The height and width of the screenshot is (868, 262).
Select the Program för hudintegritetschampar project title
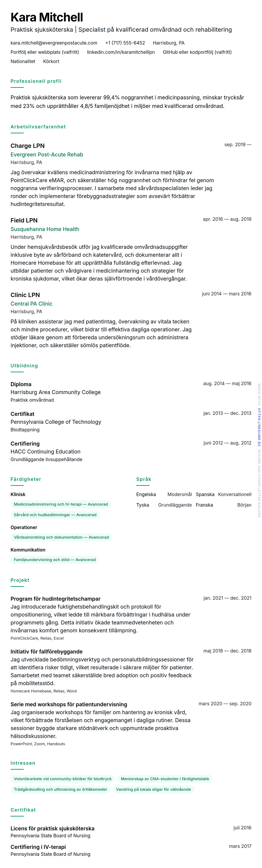[55, 599]
